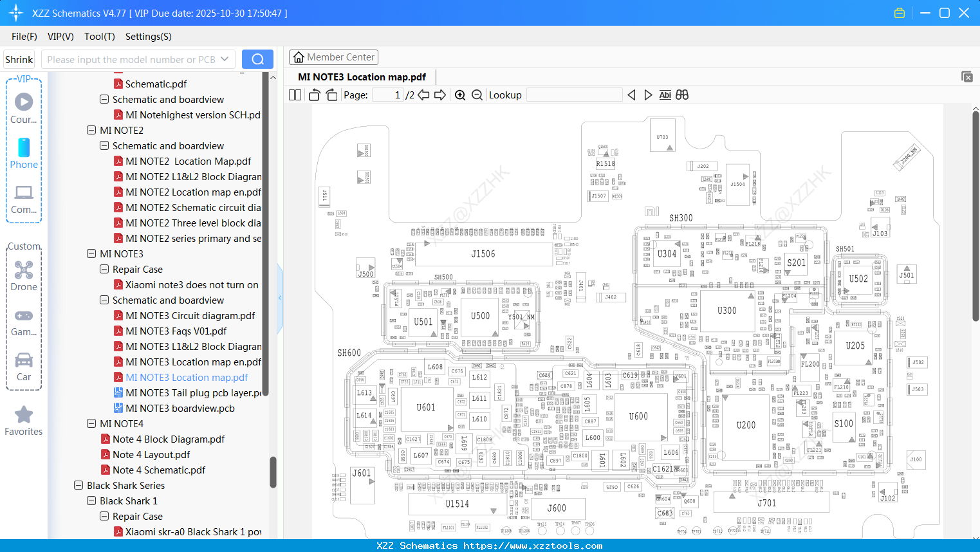Collapse the MI NOTE2 Schematic and boardview folder
The height and width of the screenshot is (552, 980).
(x=104, y=145)
